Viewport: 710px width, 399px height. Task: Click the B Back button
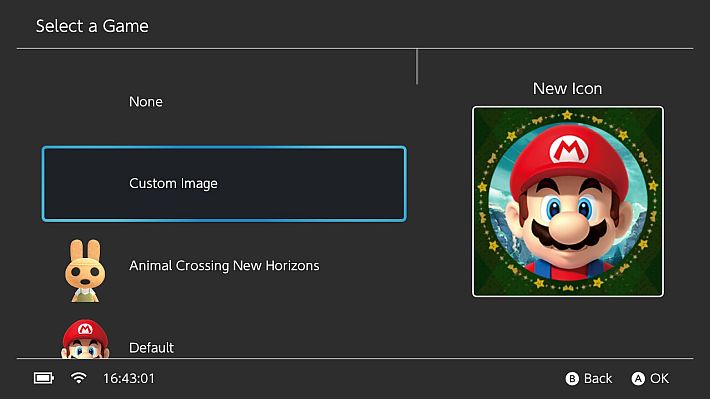589,379
